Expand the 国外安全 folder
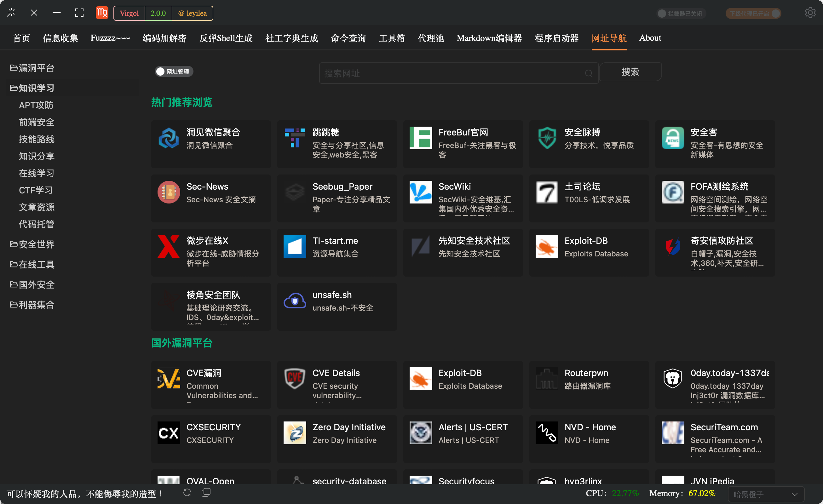Screen dimensions: 823x504 point(32,284)
